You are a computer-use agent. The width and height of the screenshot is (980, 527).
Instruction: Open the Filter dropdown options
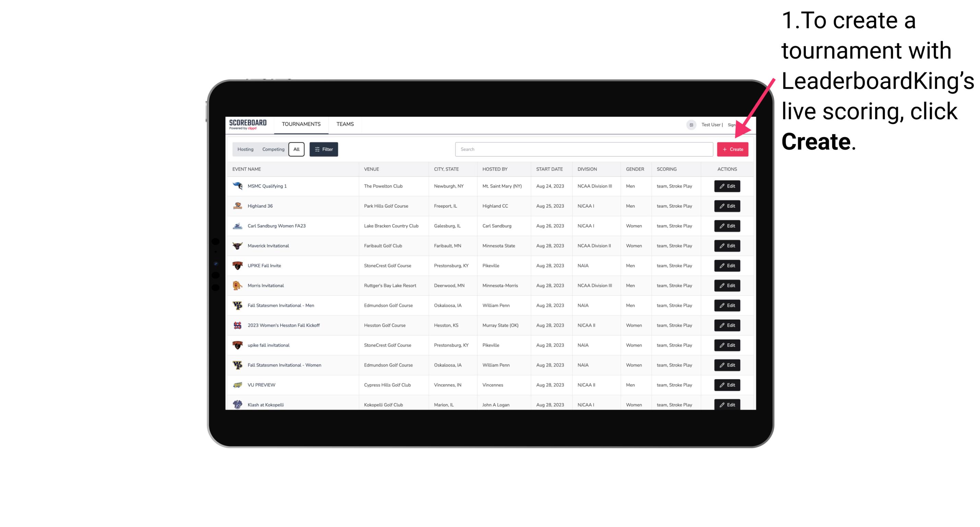click(x=323, y=149)
